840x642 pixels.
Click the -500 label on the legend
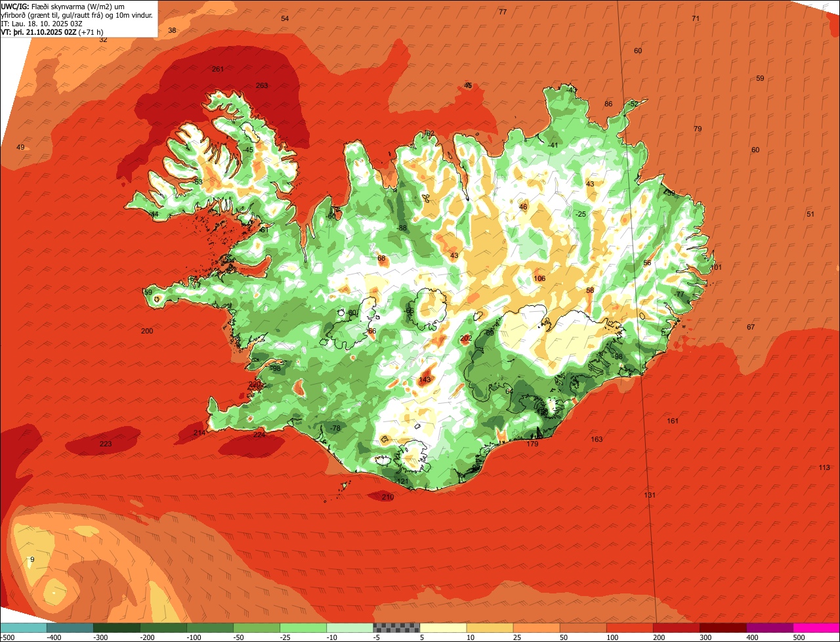click(x=8, y=637)
